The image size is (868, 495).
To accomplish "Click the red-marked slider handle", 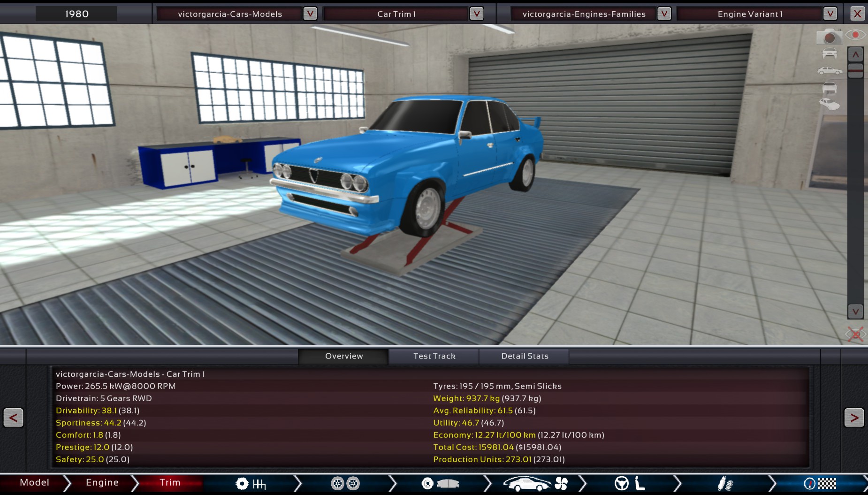I will [855, 71].
